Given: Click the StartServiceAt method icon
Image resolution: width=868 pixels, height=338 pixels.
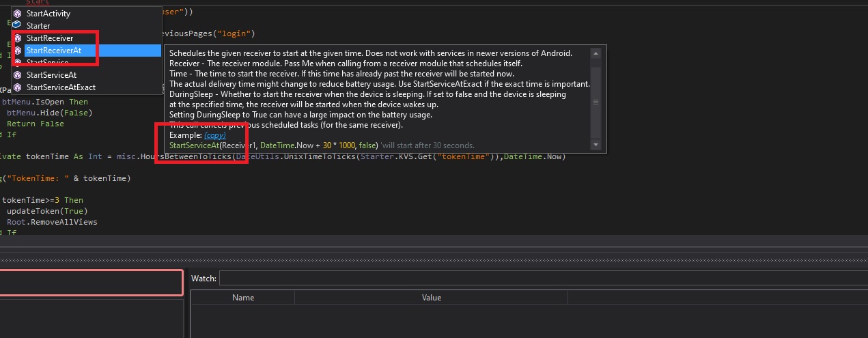Looking at the screenshot, I should pos(17,75).
